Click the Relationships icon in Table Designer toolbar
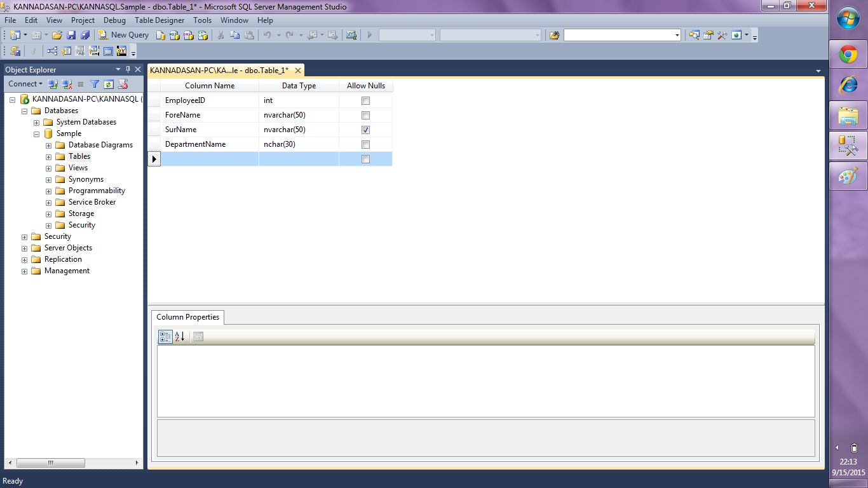The image size is (868, 488). [52, 51]
